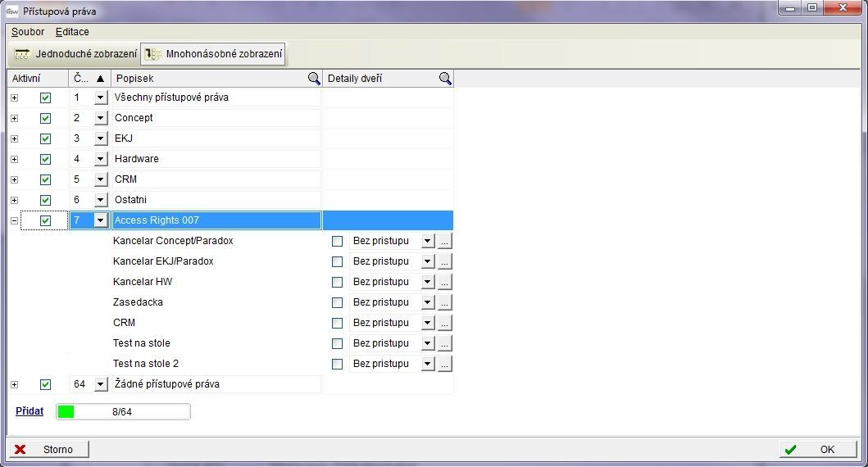Click the search magnifier in Popisek column header
Screen dimensions: 868x467
point(314,79)
